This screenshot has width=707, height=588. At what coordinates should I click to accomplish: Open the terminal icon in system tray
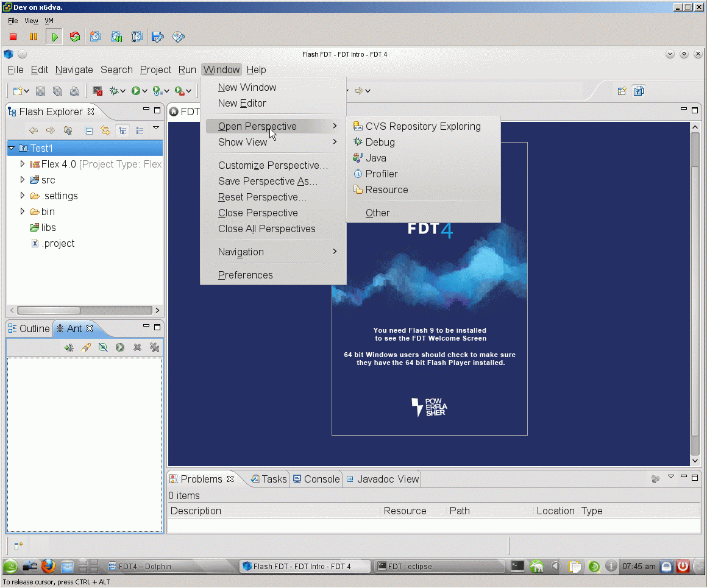(517, 566)
